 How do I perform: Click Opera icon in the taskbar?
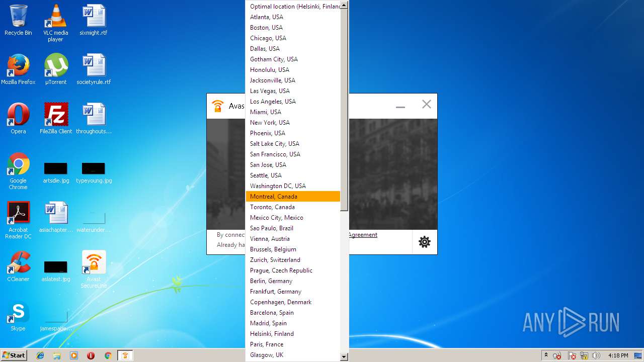point(91,355)
